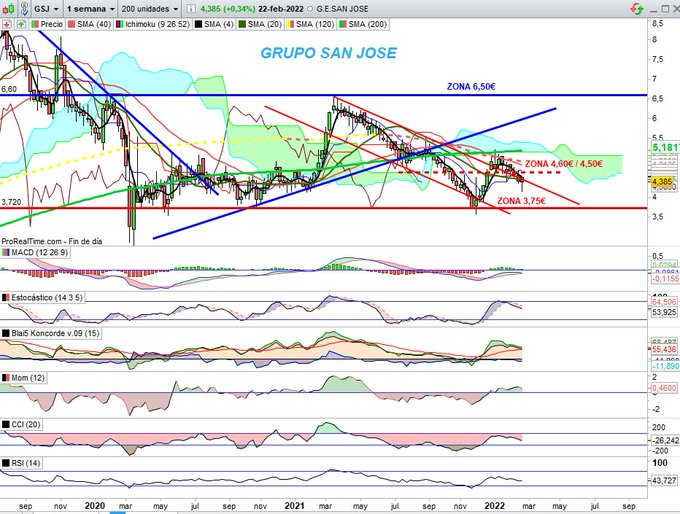Click the 0,4600 momentum value label

click(x=664, y=388)
